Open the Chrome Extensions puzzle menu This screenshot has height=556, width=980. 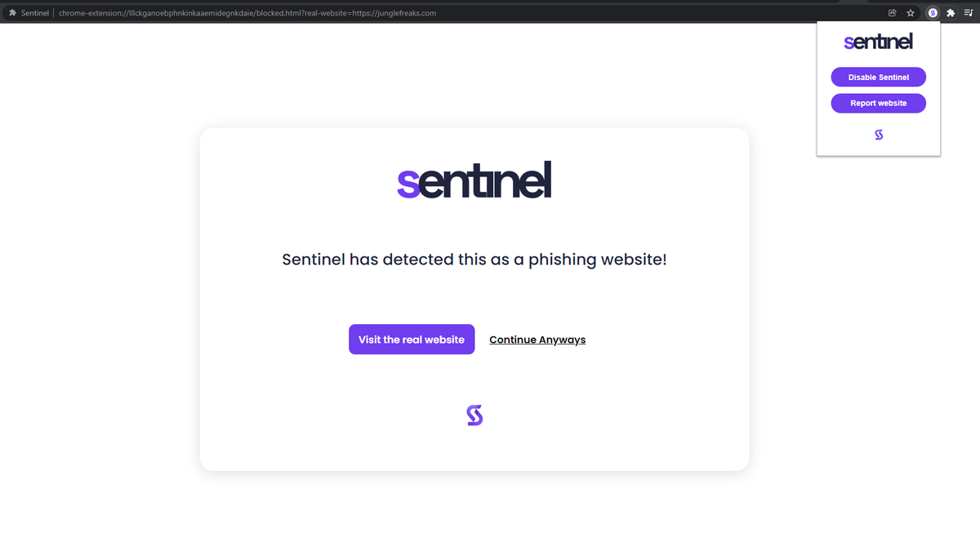coord(951,13)
